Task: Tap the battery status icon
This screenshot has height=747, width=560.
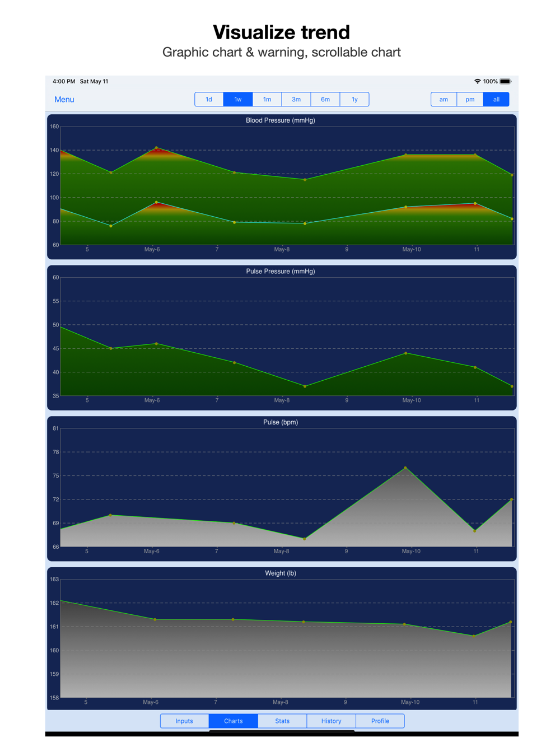Action: [x=506, y=82]
